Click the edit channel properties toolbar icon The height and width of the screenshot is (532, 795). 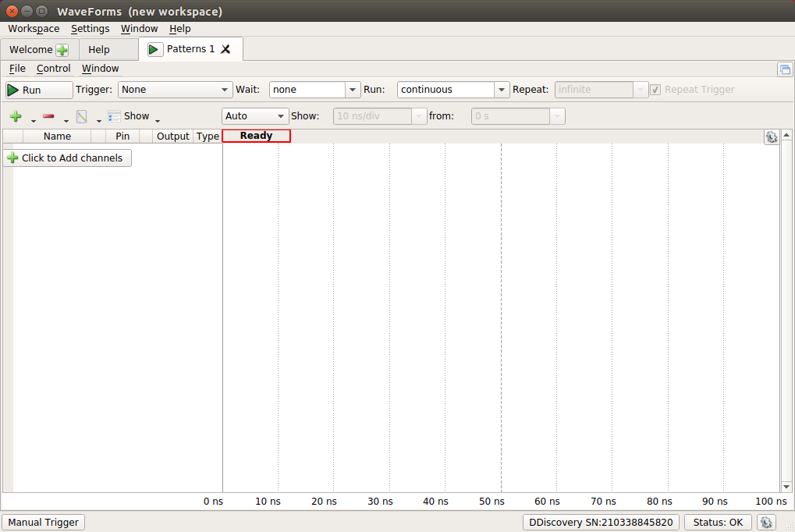click(x=82, y=116)
